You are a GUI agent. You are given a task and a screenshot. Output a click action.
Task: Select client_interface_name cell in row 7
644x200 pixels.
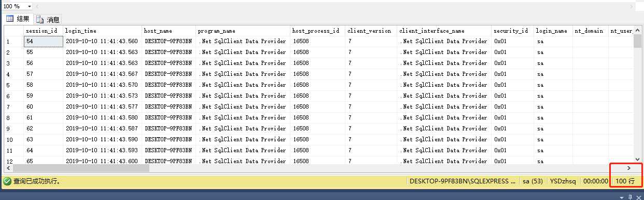pos(444,106)
